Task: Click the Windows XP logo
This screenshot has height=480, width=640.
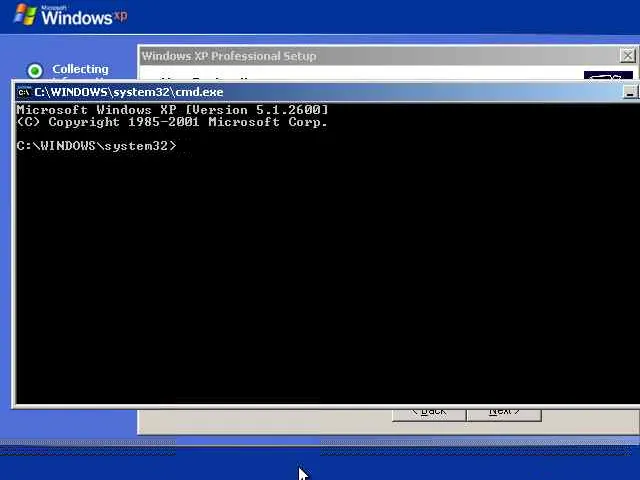Action: click(70, 15)
